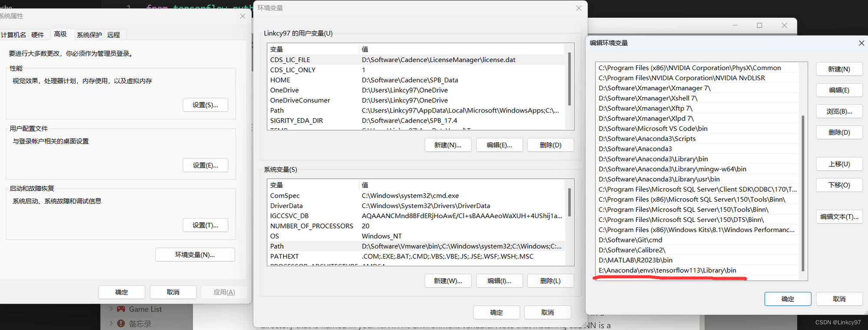This screenshot has width=868, height=330.
Task: Cancel the 编辑环境变量 dialog
Action: (x=839, y=299)
